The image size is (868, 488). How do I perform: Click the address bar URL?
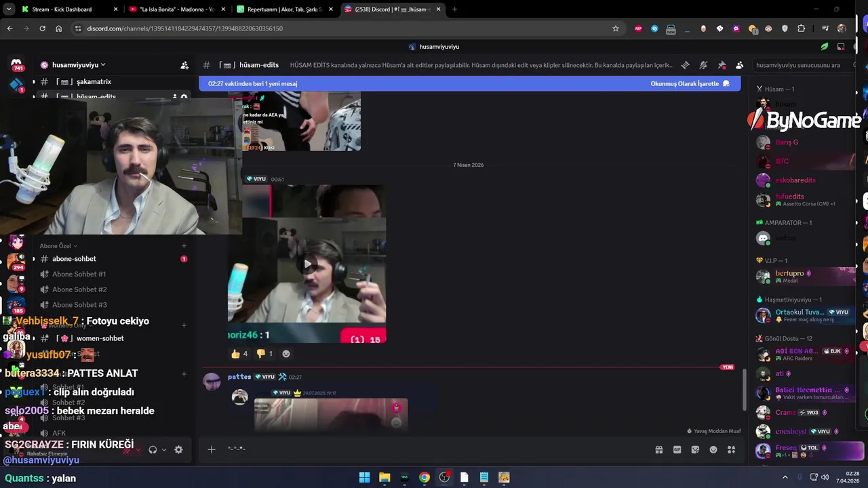(184, 28)
